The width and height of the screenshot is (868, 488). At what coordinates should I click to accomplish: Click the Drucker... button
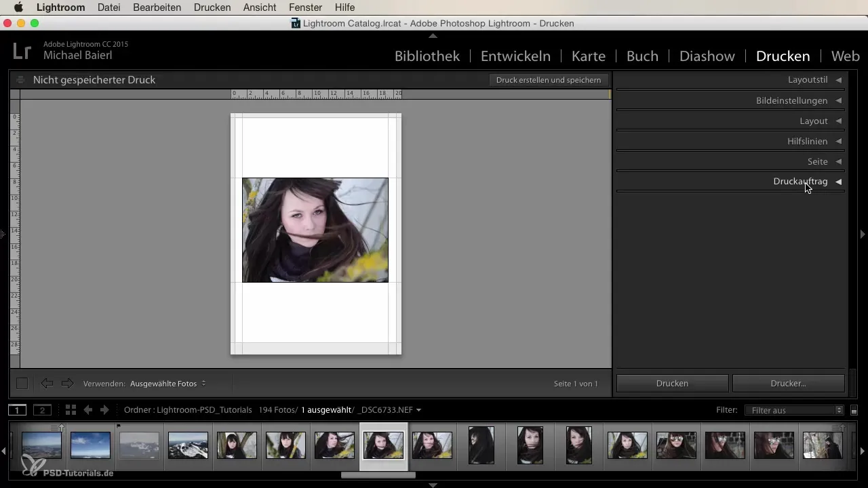[788, 383]
